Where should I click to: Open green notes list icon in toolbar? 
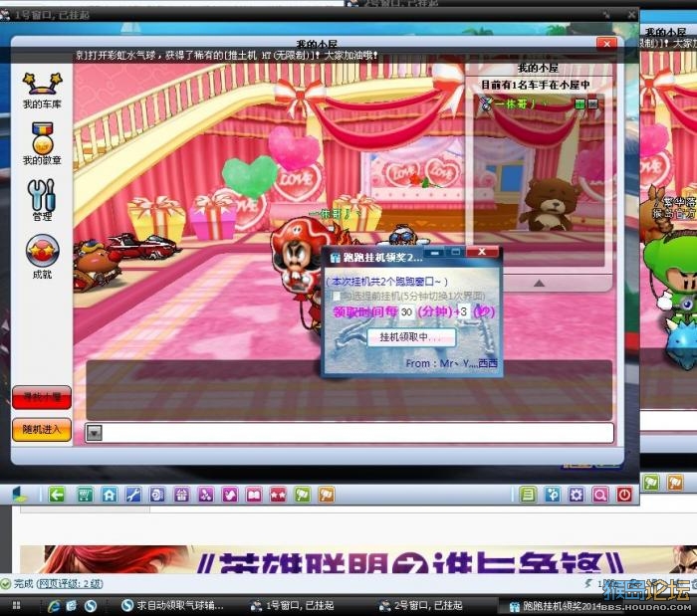(x=528, y=495)
